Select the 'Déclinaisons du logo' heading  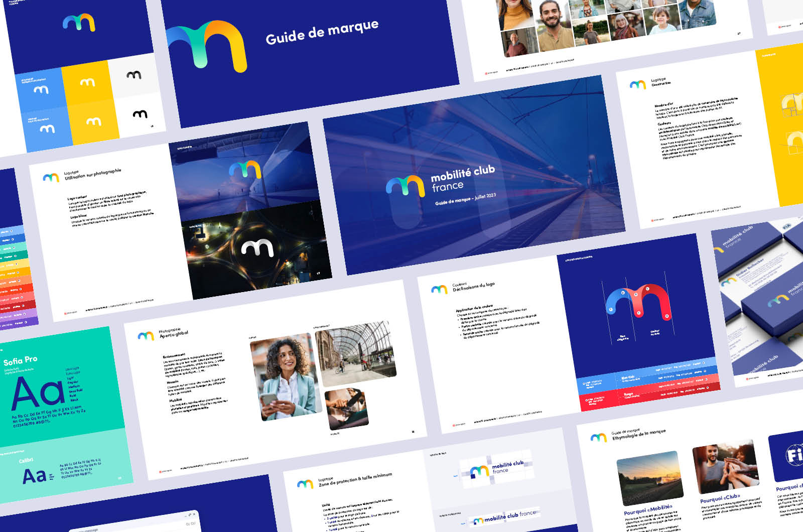point(474,287)
